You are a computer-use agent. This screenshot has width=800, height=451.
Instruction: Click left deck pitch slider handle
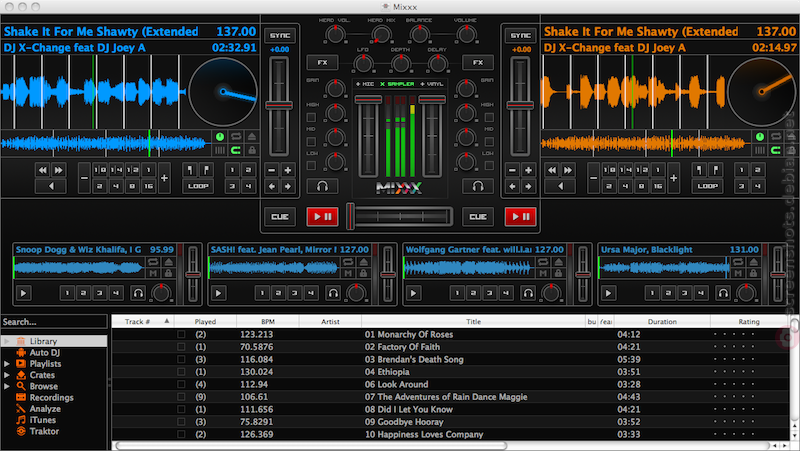279,106
